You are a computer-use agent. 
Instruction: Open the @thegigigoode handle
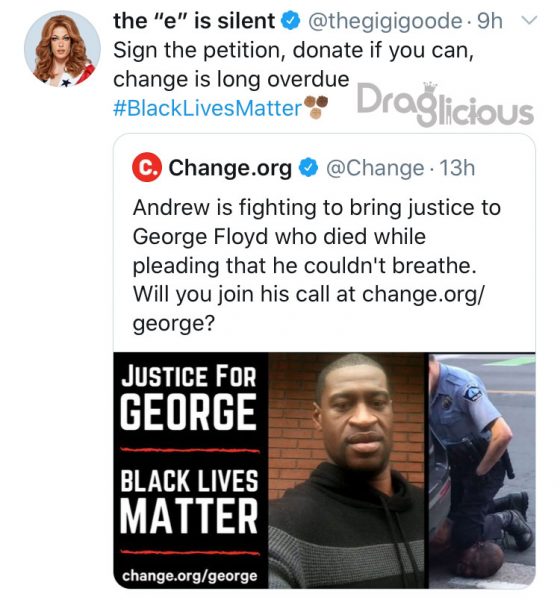[x=384, y=21]
